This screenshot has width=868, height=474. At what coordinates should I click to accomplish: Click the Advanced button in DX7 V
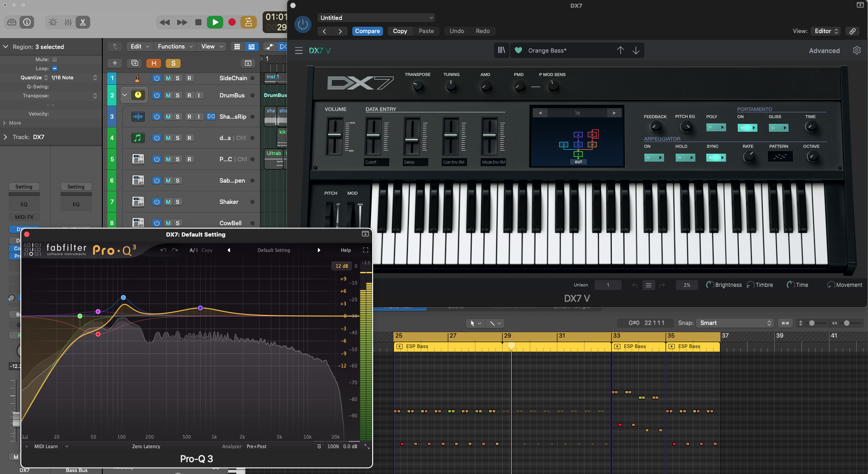click(824, 51)
